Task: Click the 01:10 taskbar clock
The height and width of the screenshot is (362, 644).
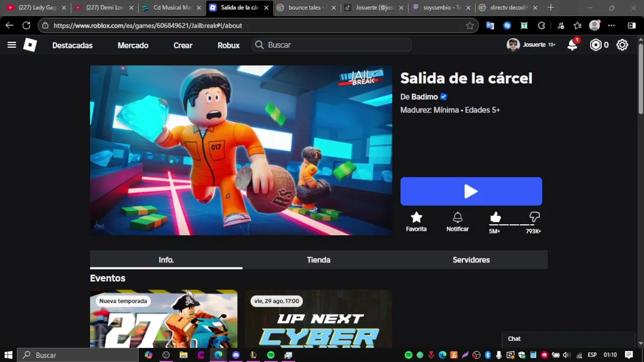Action: [x=610, y=355]
